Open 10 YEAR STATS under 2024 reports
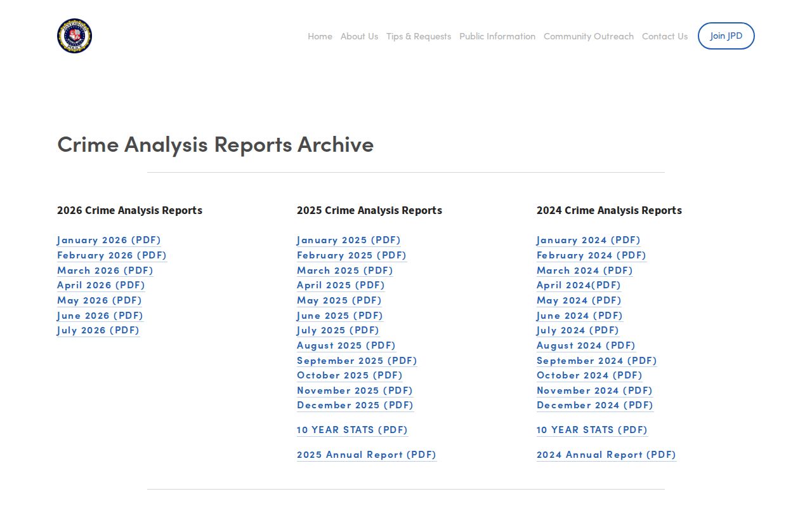Image resolution: width=812 pixels, height=508 pixels. [593, 430]
